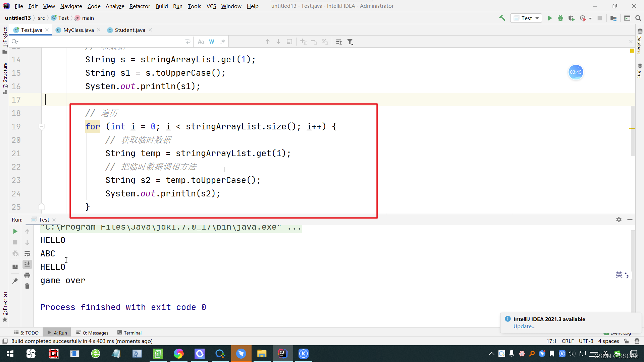Open Run panel settings gear icon
This screenshot has height=362, width=644.
click(619, 220)
